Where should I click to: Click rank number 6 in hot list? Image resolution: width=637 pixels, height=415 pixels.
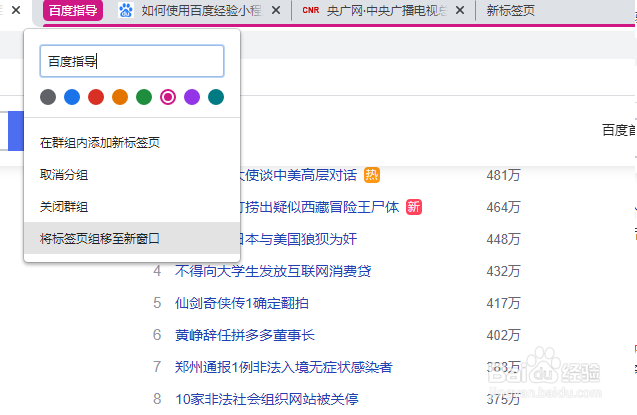157,335
